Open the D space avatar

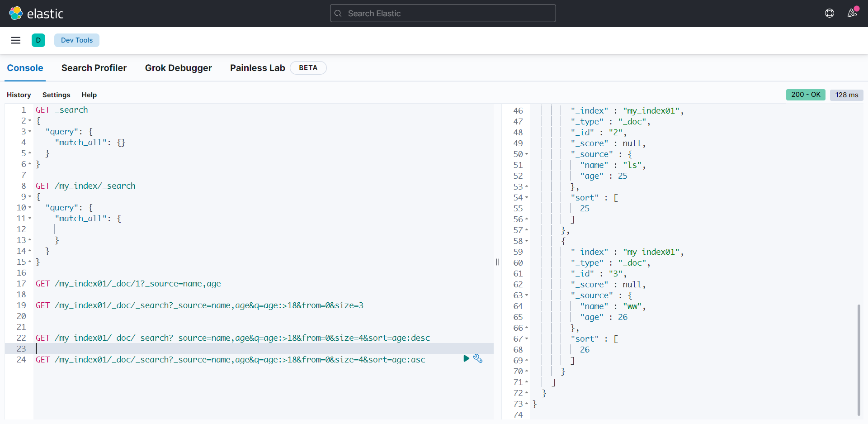coord(38,40)
